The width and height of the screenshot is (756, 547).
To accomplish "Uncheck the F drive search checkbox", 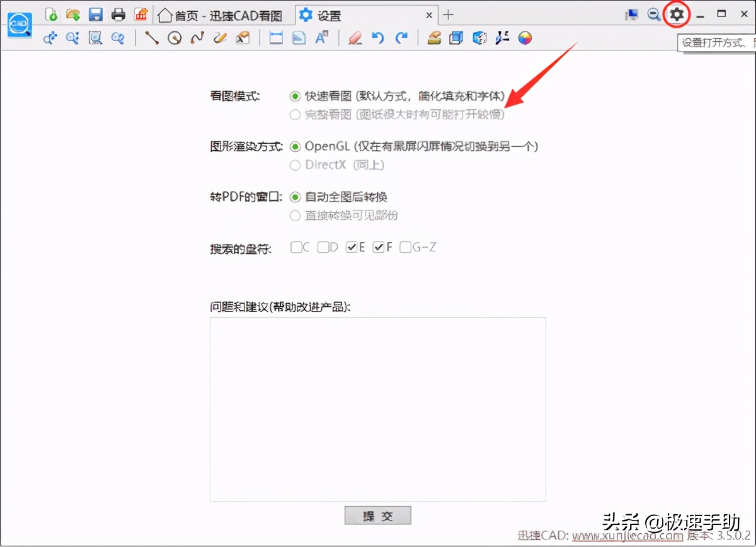I will (x=380, y=247).
